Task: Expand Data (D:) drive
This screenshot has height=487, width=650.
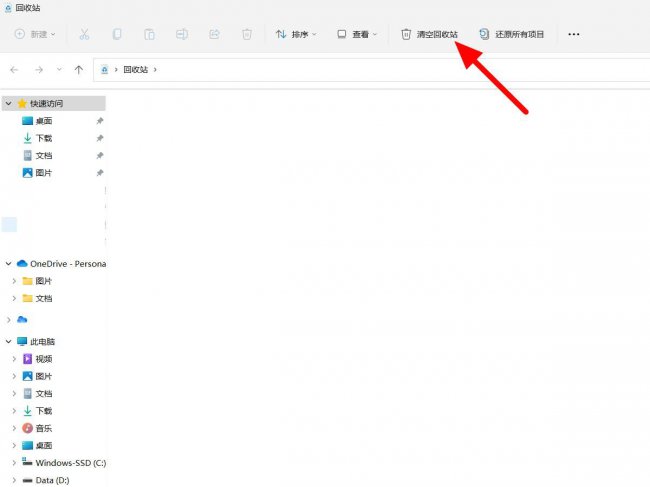Action: [x=14, y=480]
